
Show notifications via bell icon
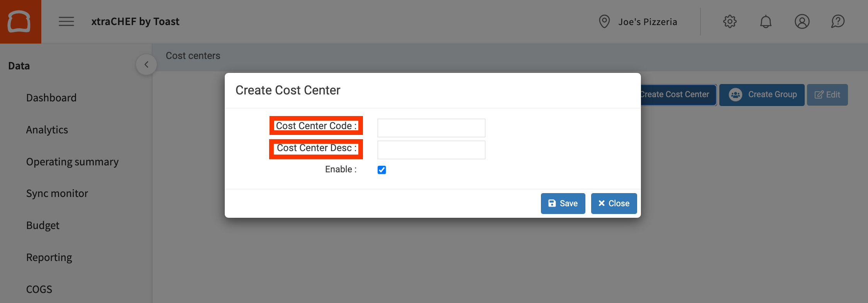(766, 22)
